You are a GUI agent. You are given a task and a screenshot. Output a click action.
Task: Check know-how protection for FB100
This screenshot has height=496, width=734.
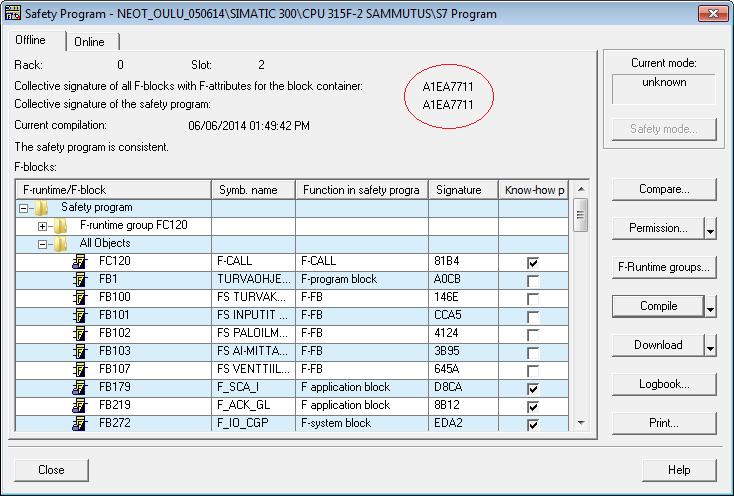click(x=533, y=298)
